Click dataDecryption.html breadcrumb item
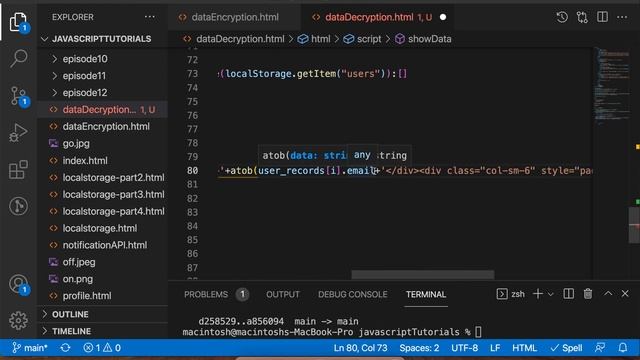Screen dimensions: 640x360 [234, 39]
